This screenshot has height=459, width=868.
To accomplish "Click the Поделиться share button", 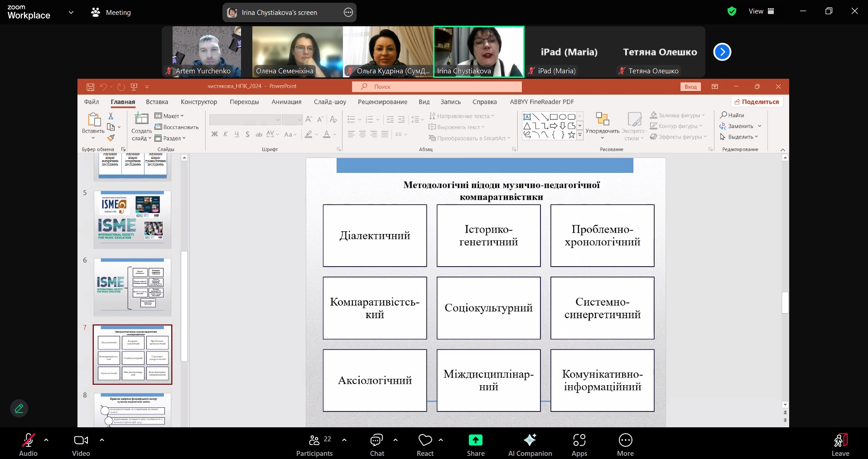I will 757,102.
